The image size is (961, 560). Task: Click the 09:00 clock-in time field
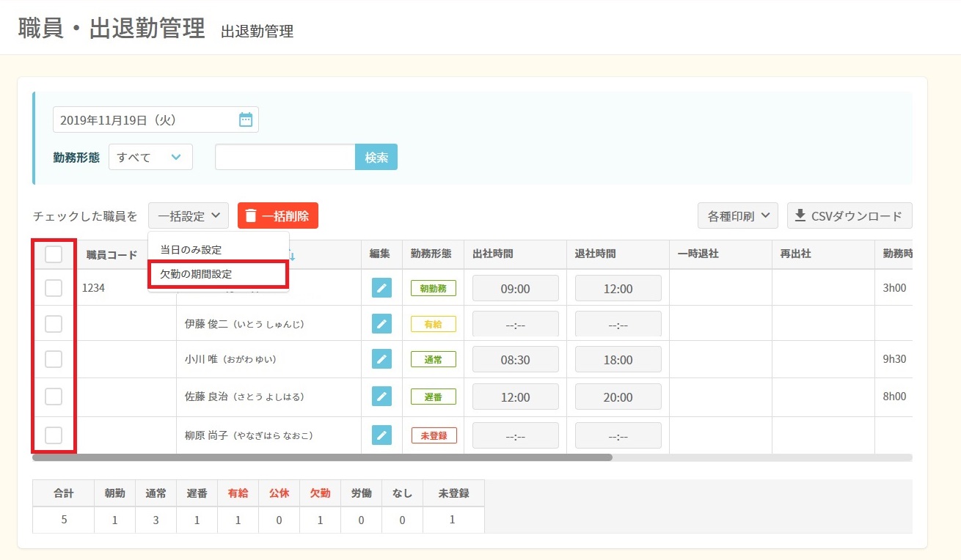tap(516, 288)
